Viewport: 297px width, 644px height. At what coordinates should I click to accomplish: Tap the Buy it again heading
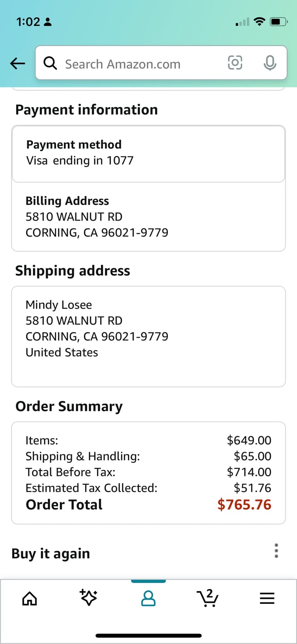click(51, 554)
